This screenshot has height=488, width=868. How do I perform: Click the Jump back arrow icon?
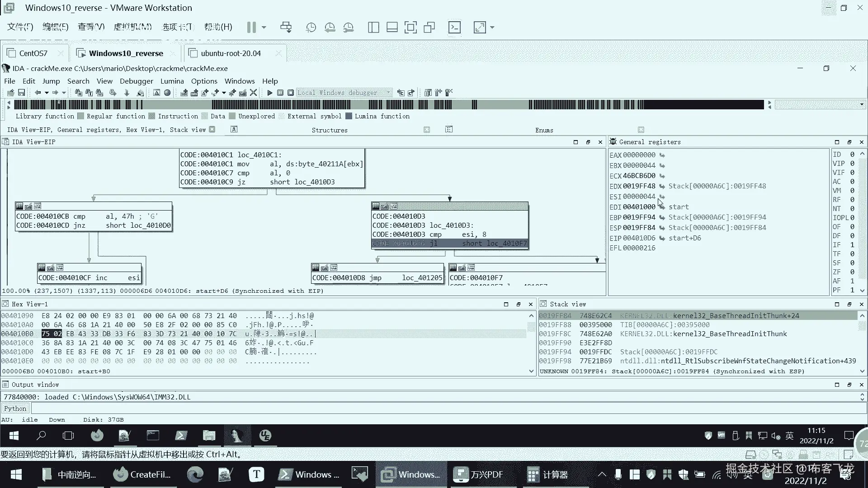[38, 93]
